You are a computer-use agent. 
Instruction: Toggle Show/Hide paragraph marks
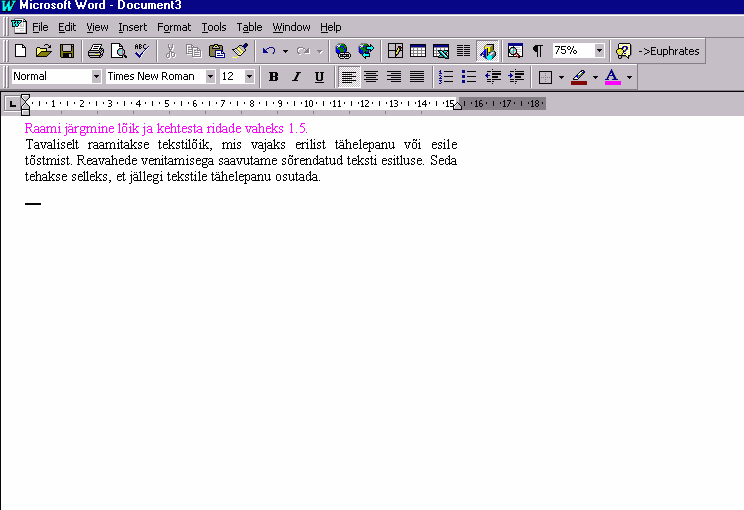click(538, 51)
